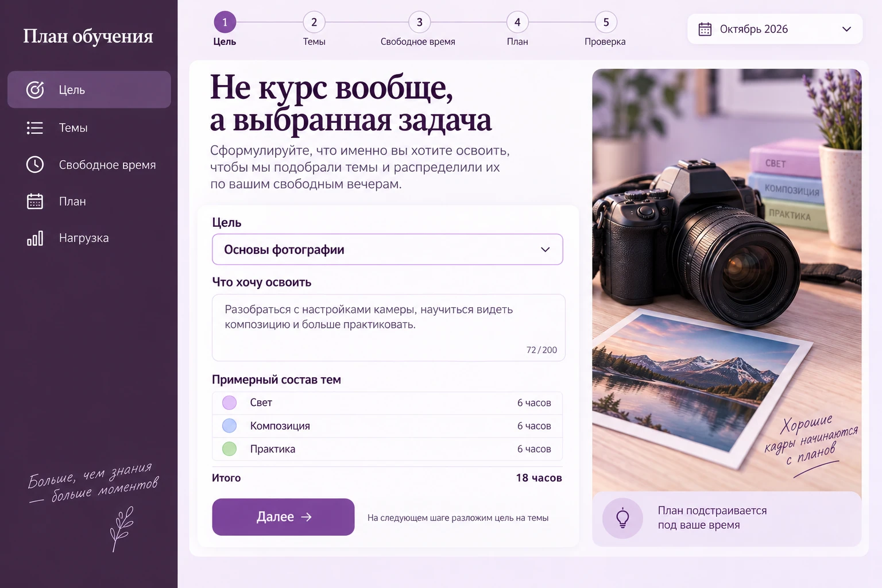
Task: Click the Далее button
Action: [x=283, y=517]
